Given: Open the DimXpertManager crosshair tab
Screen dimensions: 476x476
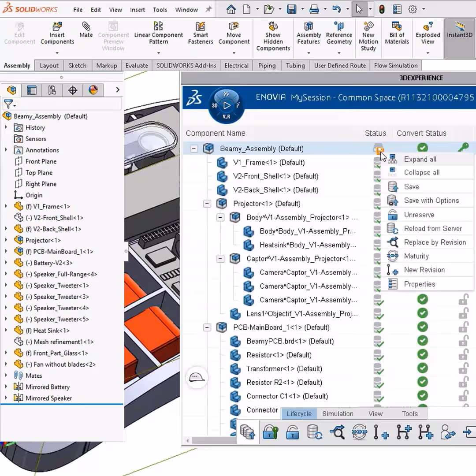Looking at the screenshot, I should [x=73, y=90].
